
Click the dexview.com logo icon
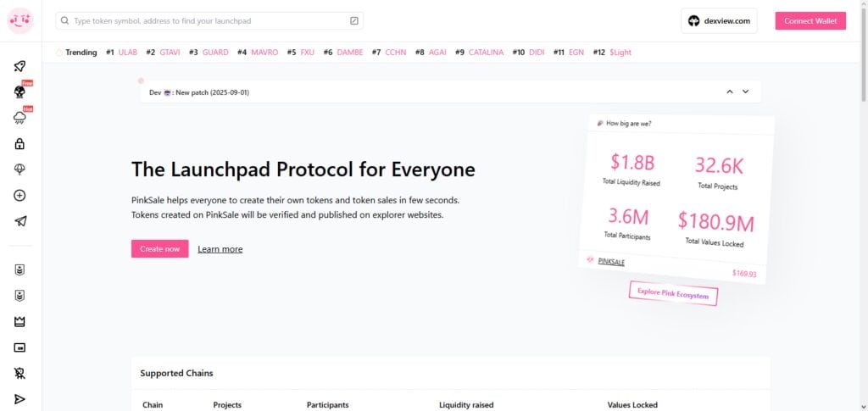[693, 21]
